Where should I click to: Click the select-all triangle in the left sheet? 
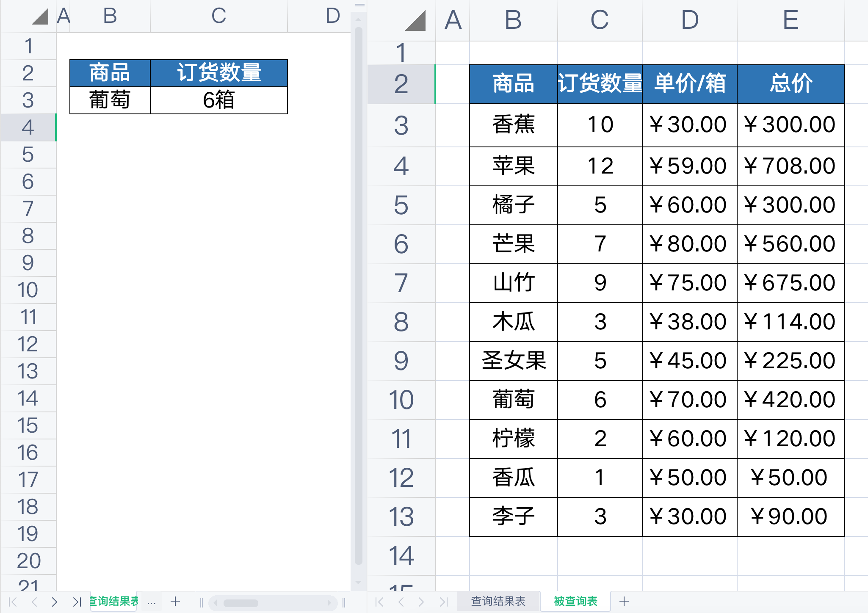tap(40, 17)
